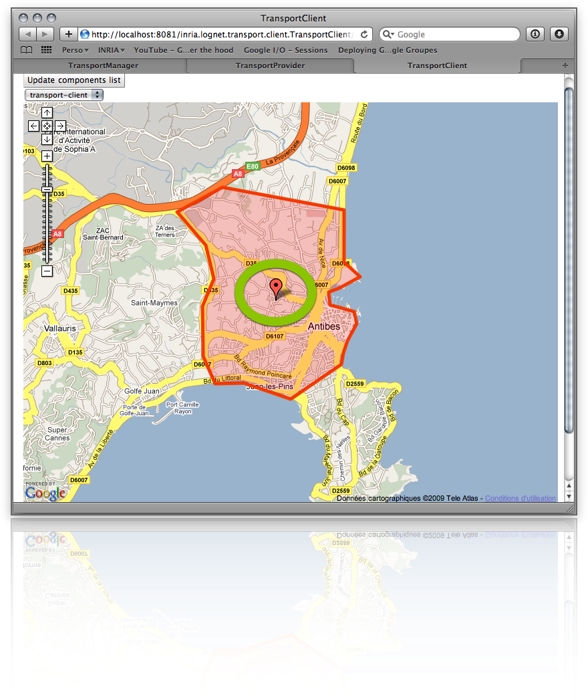Pan the map down with arrow control

tap(47, 139)
